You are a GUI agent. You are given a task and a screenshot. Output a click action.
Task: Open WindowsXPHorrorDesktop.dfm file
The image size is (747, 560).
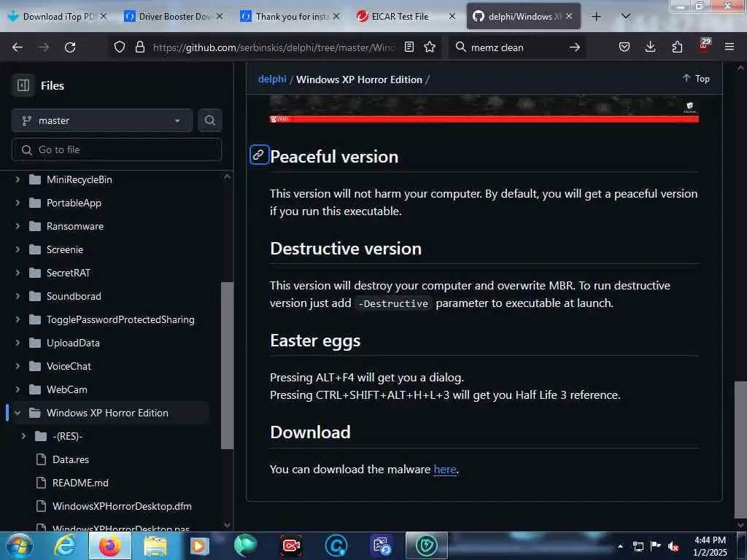(122, 506)
